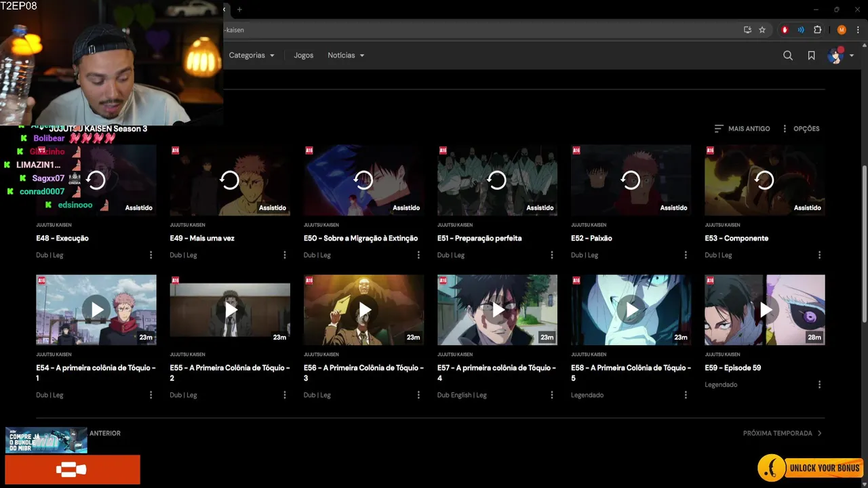Click the install app icon in address bar

click(x=747, y=30)
